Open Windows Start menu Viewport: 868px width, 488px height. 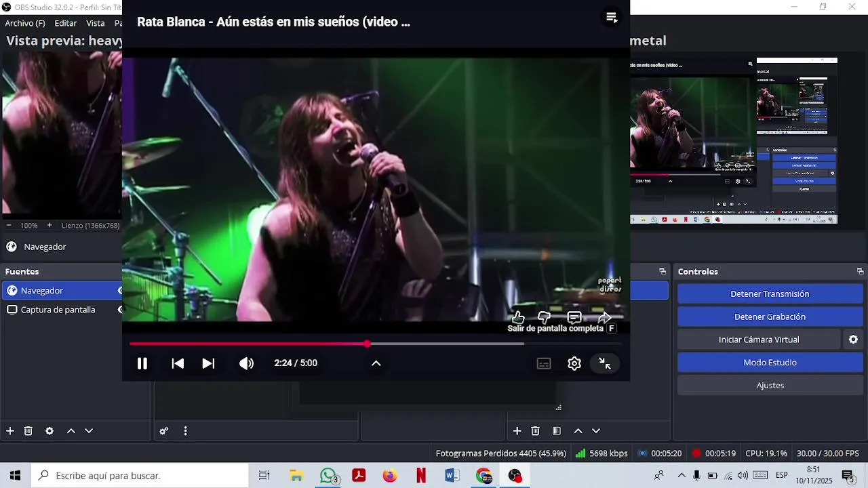coord(15,476)
